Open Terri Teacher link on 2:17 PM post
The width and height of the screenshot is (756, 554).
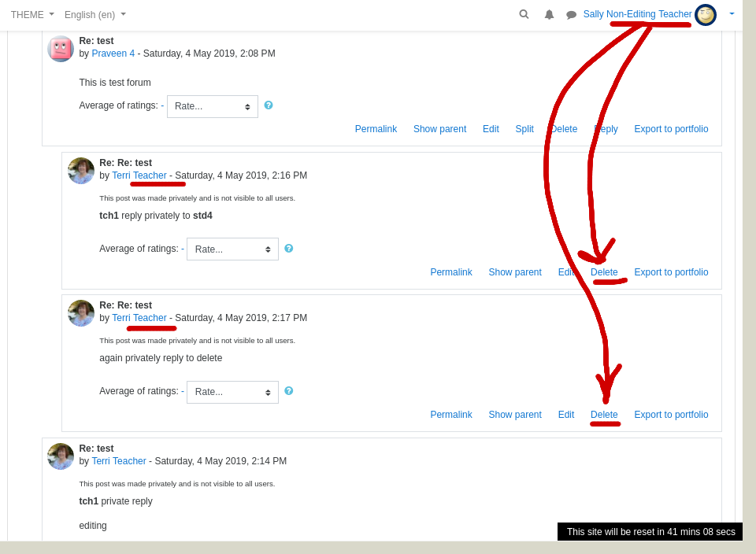coord(139,318)
